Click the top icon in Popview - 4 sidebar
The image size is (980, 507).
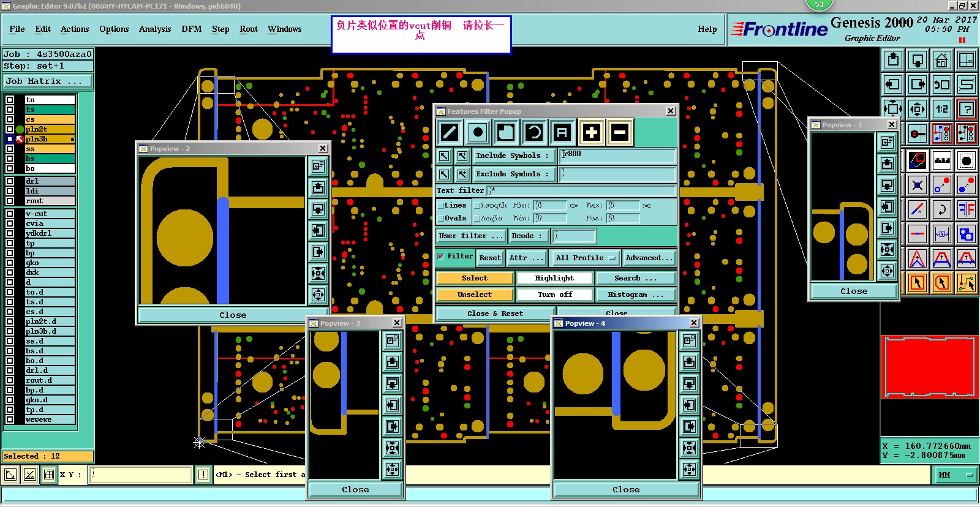click(689, 340)
